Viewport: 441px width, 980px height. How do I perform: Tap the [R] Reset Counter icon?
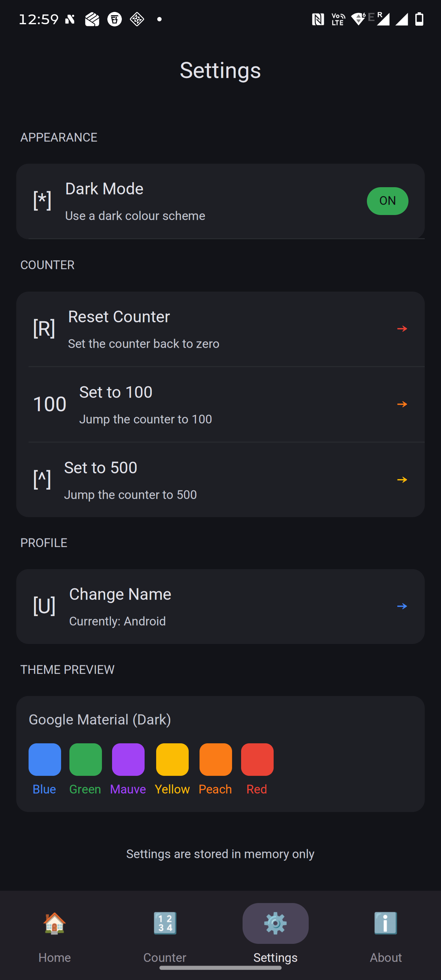click(44, 329)
